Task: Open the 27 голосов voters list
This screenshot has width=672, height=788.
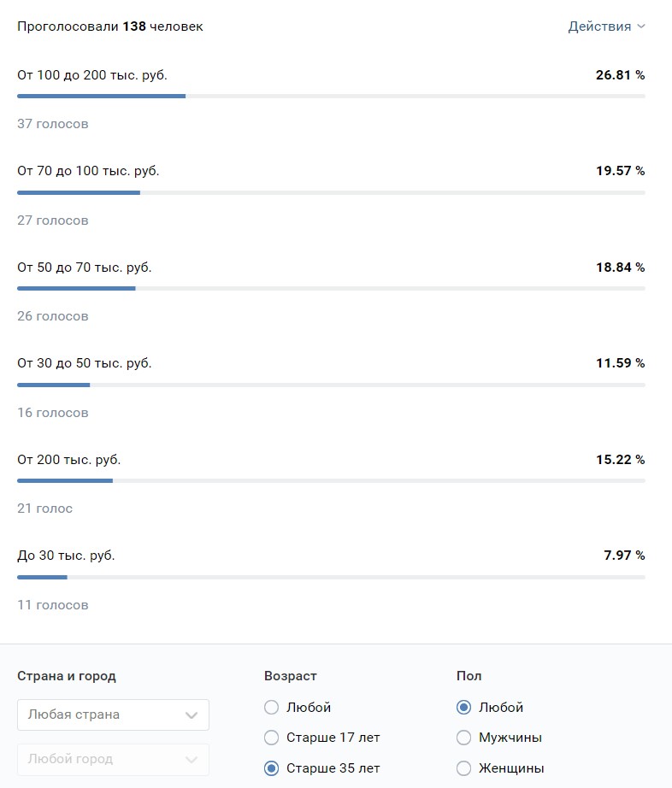Action: pyautogui.click(x=53, y=221)
